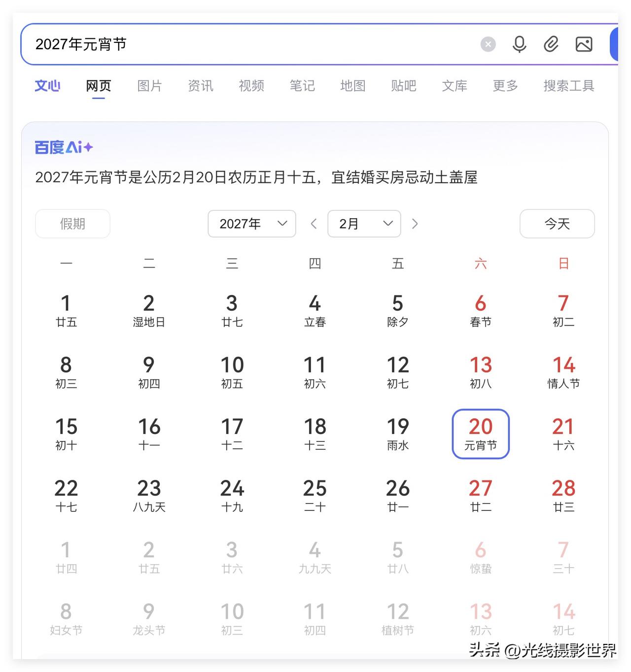
Task: Expand the 更多 options menu
Action: (x=504, y=85)
